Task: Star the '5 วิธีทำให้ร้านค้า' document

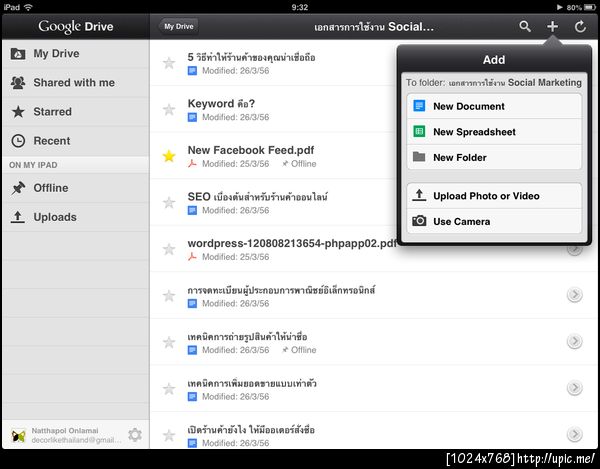Action: click(x=169, y=63)
